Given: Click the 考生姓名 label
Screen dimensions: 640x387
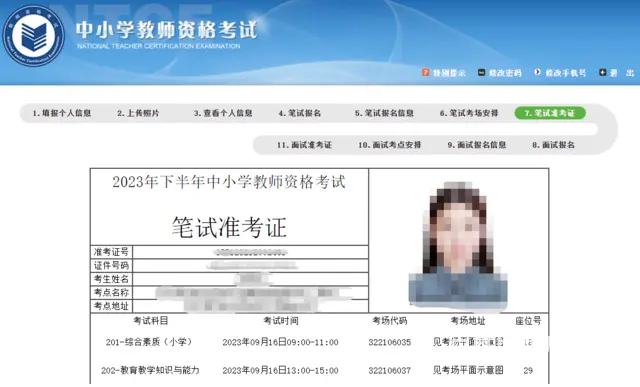Looking at the screenshot, I should (111, 279).
